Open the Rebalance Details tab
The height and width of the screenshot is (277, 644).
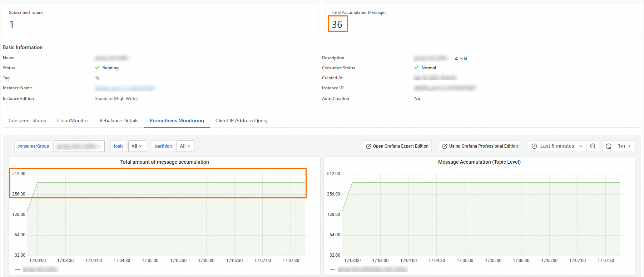coord(119,120)
